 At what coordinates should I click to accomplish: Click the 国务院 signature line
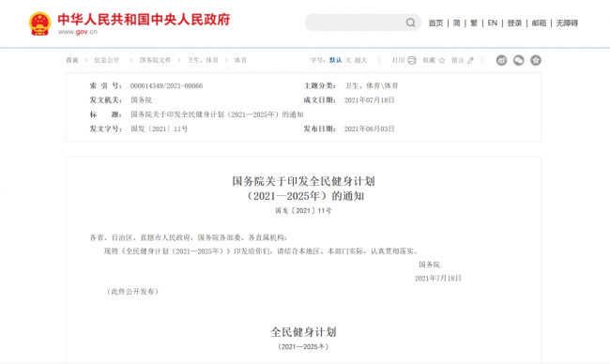tap(430, 265)
